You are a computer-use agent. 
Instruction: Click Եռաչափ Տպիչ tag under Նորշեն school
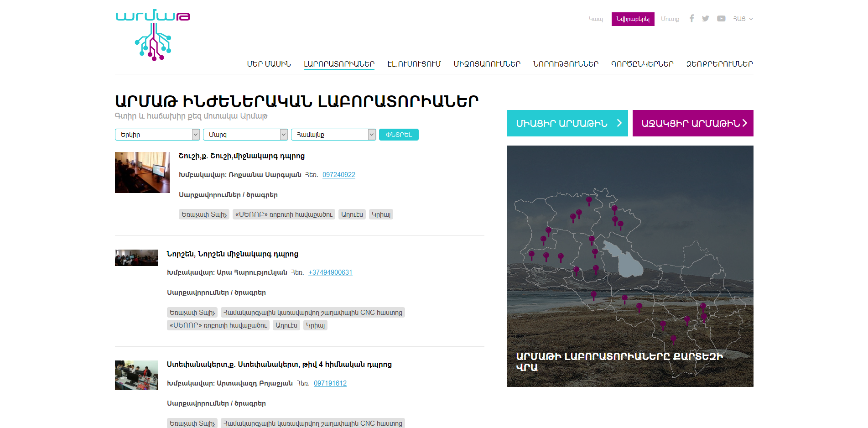click(192, 313)
